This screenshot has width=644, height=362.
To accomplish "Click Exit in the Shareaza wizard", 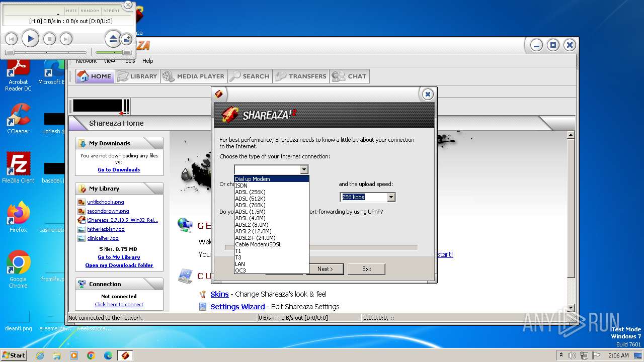I will (x=366, y=269).
